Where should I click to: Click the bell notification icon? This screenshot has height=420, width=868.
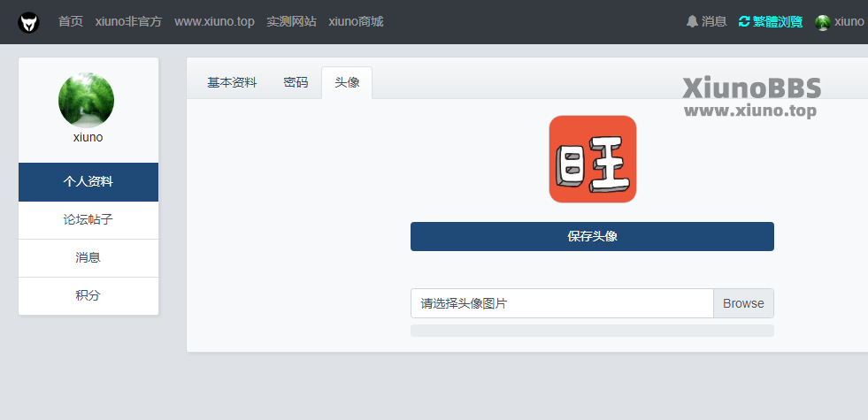(x=692, y=21)
